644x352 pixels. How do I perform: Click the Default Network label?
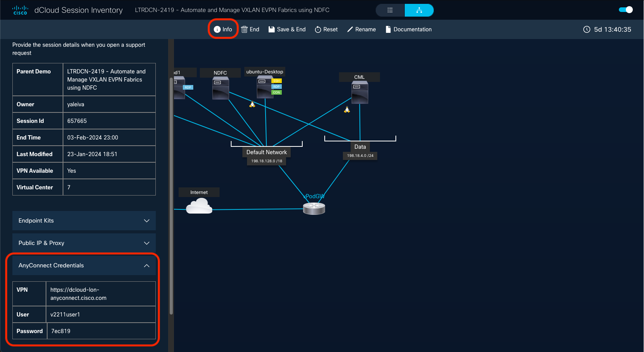click(x=267, y=152)
